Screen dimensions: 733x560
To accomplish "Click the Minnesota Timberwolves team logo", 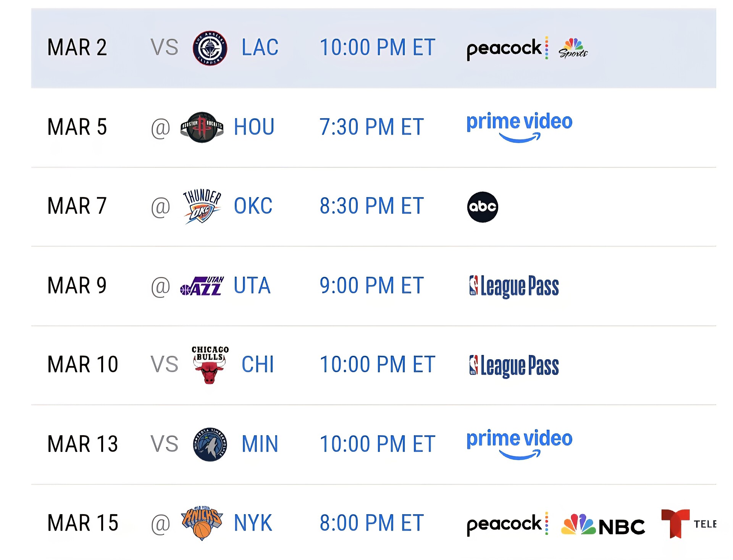I will click(x=210, y=444).
